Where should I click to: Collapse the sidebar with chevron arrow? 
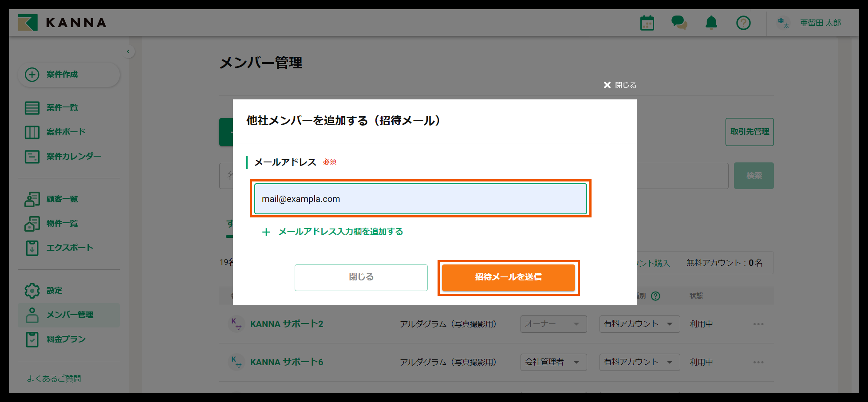click(128, 51)
